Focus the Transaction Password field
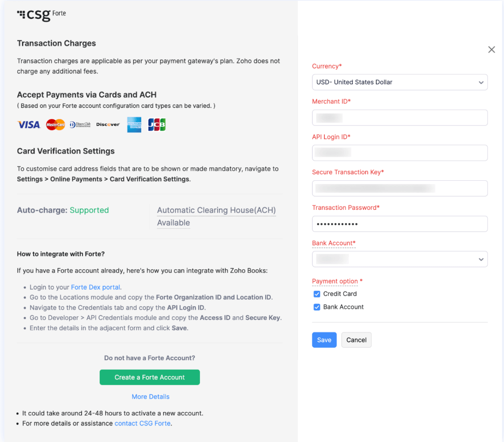Viewport: 504px width, 442px height. [400, 224]
